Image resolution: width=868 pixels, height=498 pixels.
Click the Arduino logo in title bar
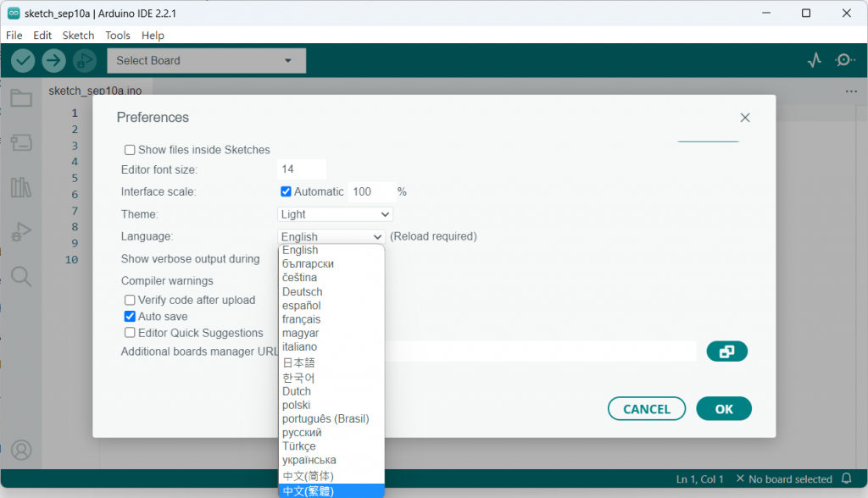[x=14, y=14]
